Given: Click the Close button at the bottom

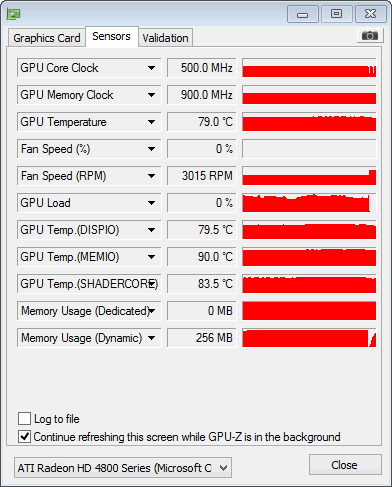Looking at the screenshot, I should tap(345, 465).
